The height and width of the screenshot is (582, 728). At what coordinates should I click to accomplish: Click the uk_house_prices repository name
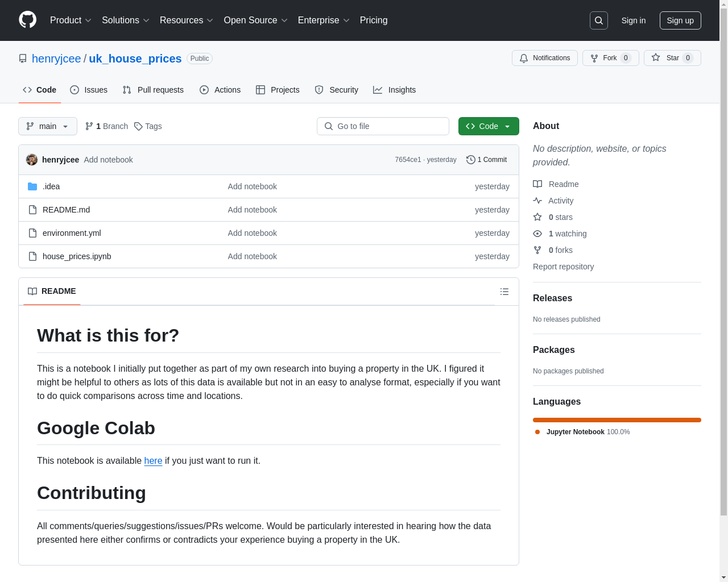coord(135,59)
